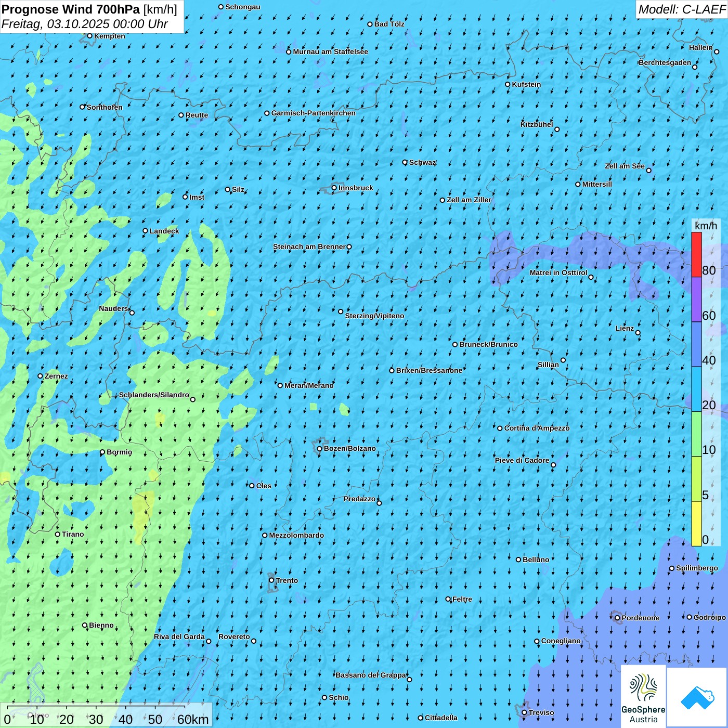This screenshot has width=728, height=728.
Task: Select the Zell am See label
Action: (625, 166)
